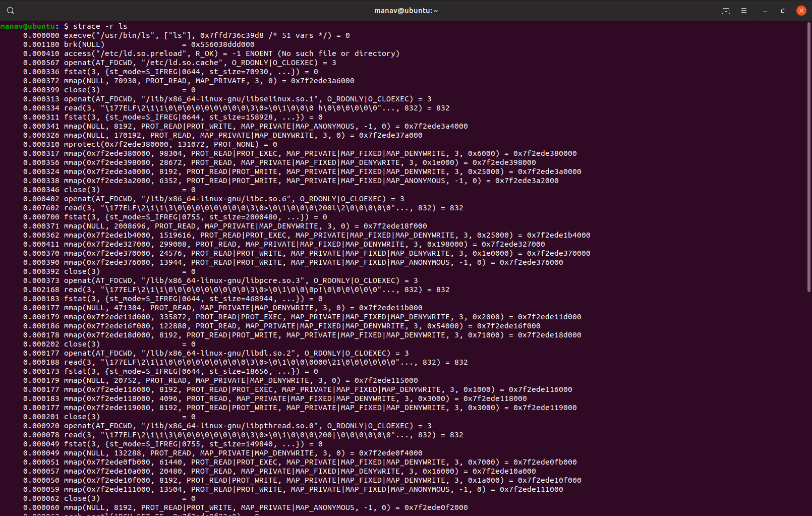812x516 pixels.
Task: Click the openat line for libdl.so.2
Action: pos(216,353)
